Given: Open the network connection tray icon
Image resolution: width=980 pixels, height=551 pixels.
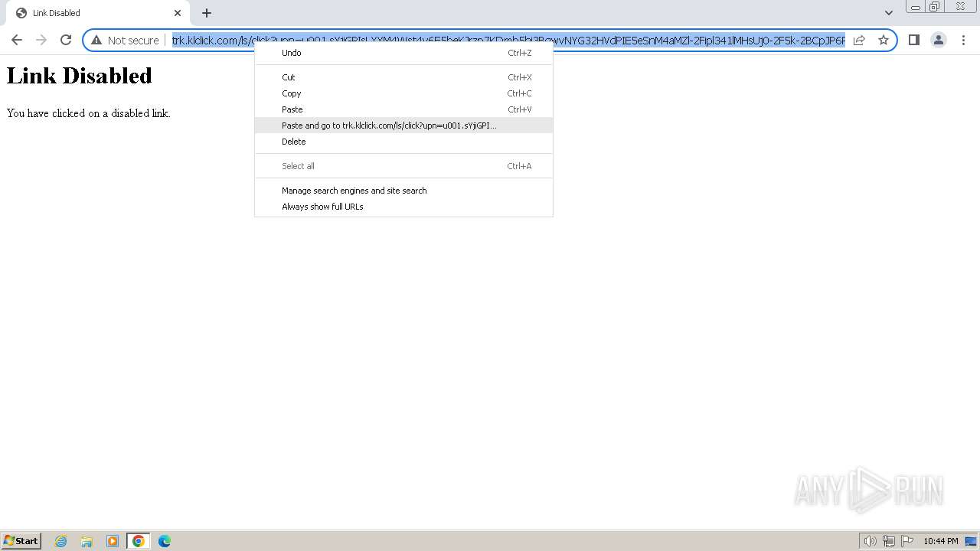Looking at the screenshot, I should pos(889,541).
